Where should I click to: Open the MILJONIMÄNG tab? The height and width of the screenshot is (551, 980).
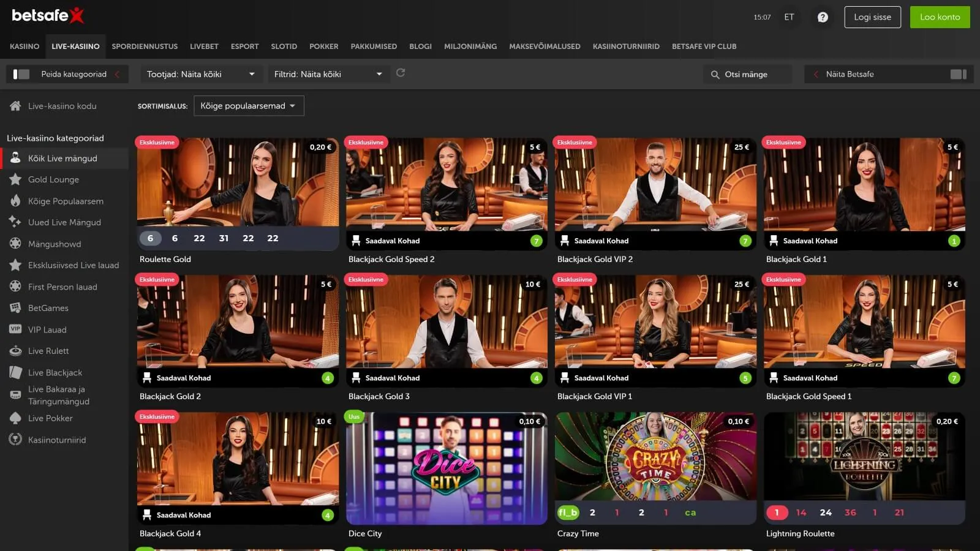pyautogui.click(x=470, y=47)
